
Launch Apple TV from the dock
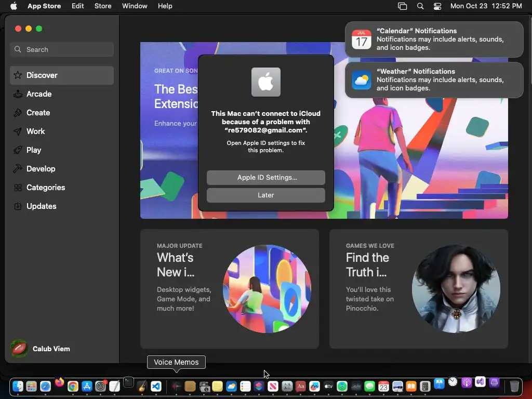click(328, 386)
